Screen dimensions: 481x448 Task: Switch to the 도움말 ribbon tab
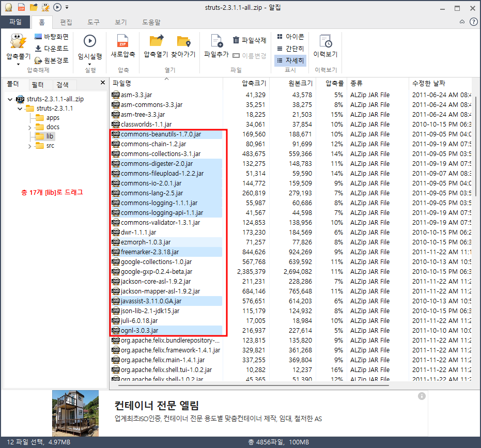(151, 22)
